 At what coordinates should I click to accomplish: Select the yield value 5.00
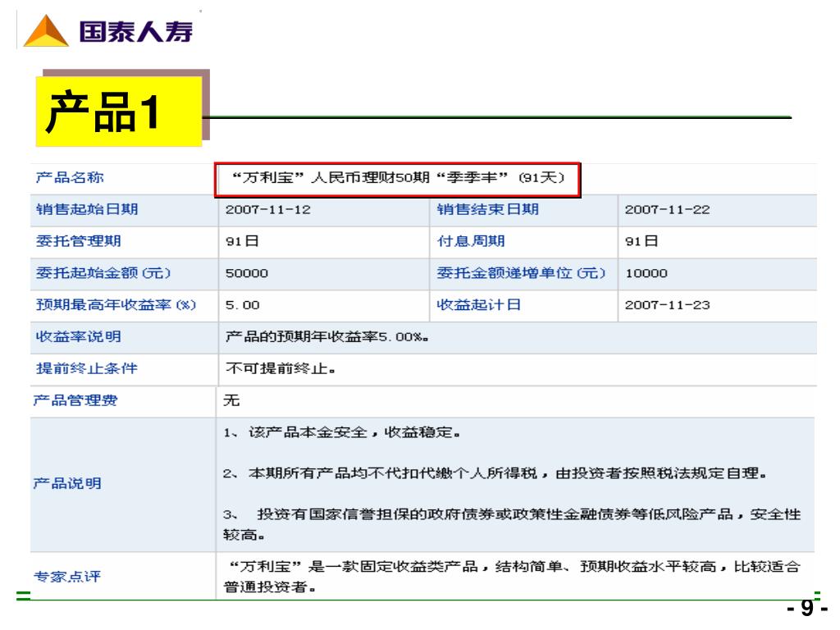coord(242,305)
